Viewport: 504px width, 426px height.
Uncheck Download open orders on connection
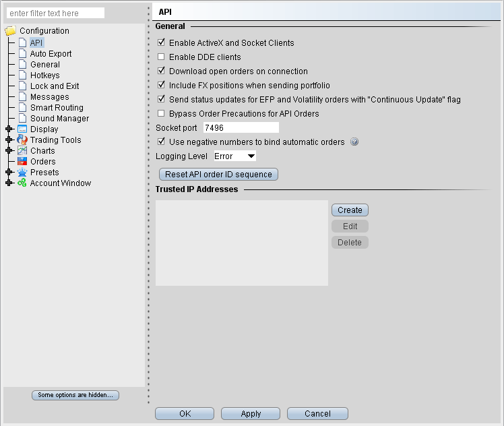[161, 71]
